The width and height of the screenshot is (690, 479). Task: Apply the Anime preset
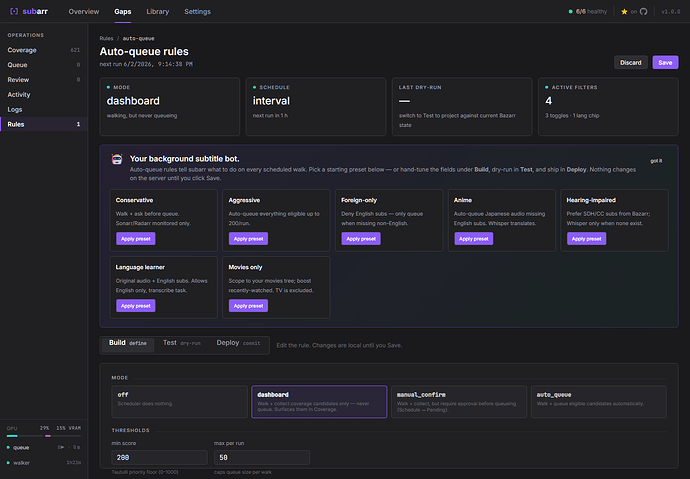(473, 239)
